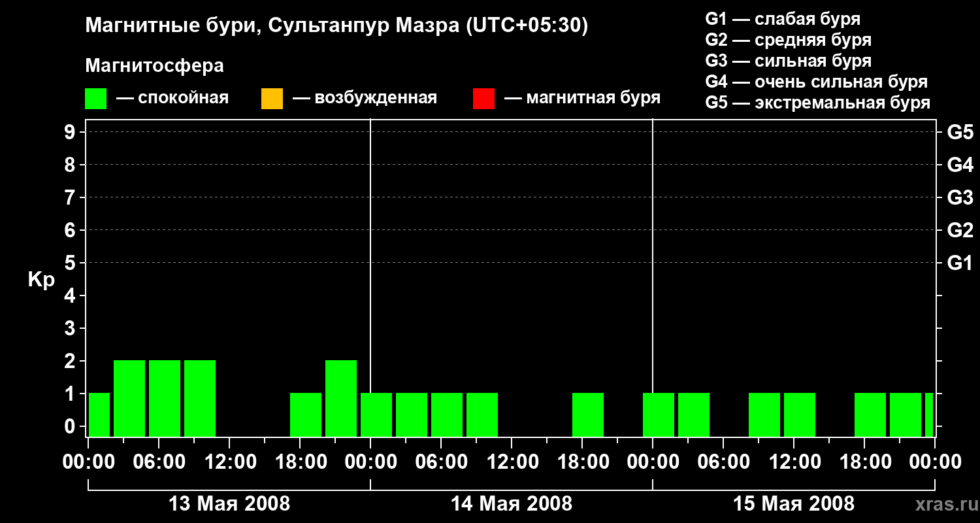Click the G2 label on the right axis
This screenshot has width=980, height=523.
pos(960,231)
